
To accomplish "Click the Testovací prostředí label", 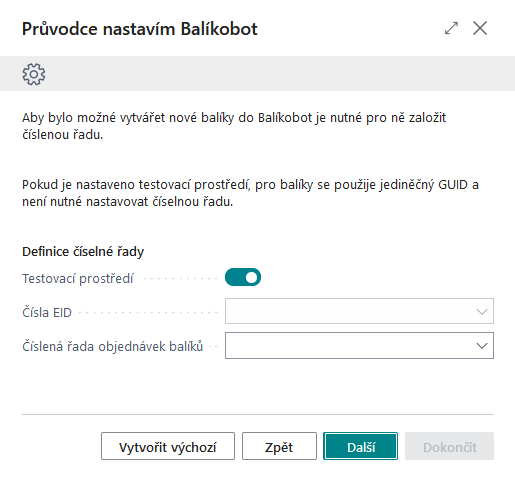I will (x=78, y=278).
